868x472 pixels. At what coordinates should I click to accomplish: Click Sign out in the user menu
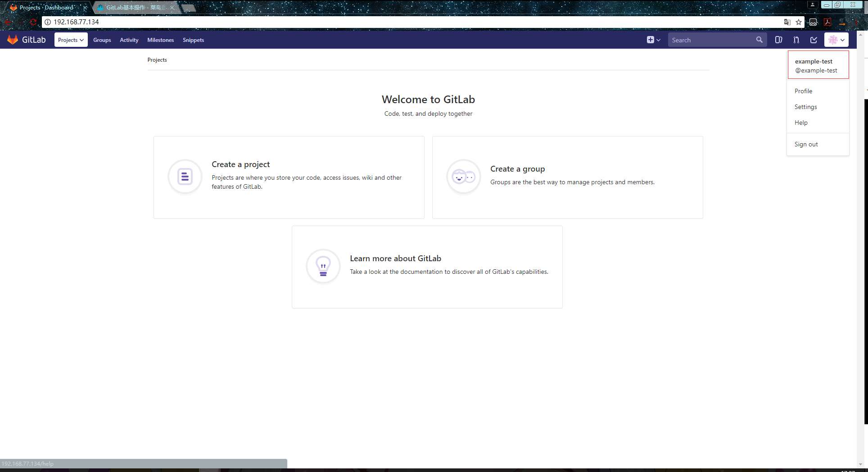[x=806, y=144]
